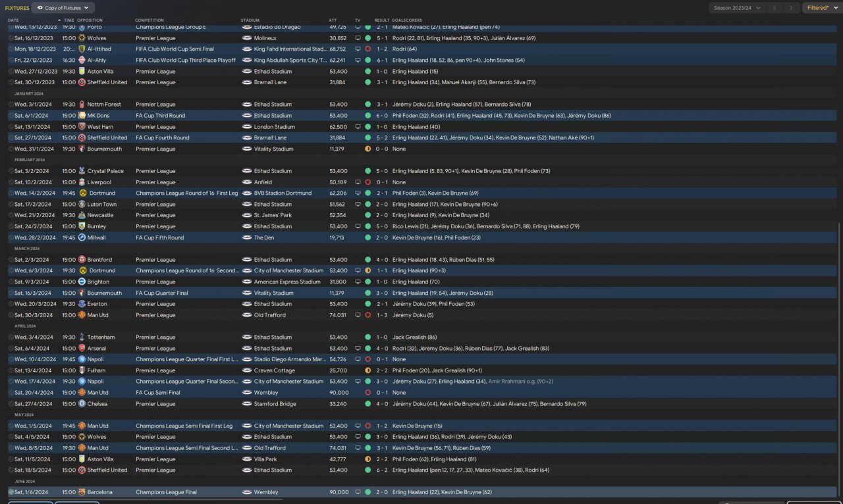Tick the checkbox for Arsenal fixture on 6/4/2024
The width and height of the screenshot is (843, 504).
pos(11,348)
